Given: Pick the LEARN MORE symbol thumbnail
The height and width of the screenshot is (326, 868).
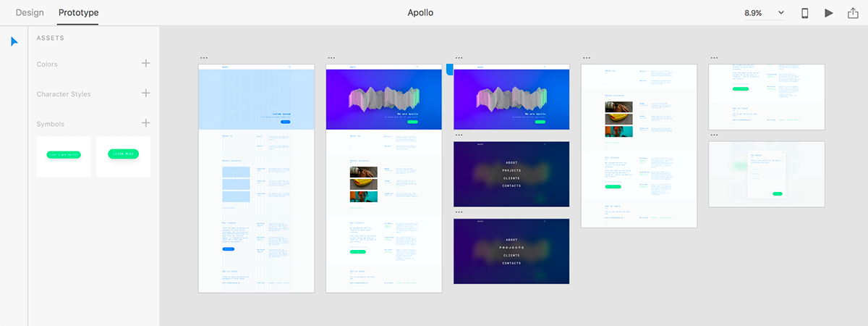Looking at the screenshot, I should (x=123, y=156).
